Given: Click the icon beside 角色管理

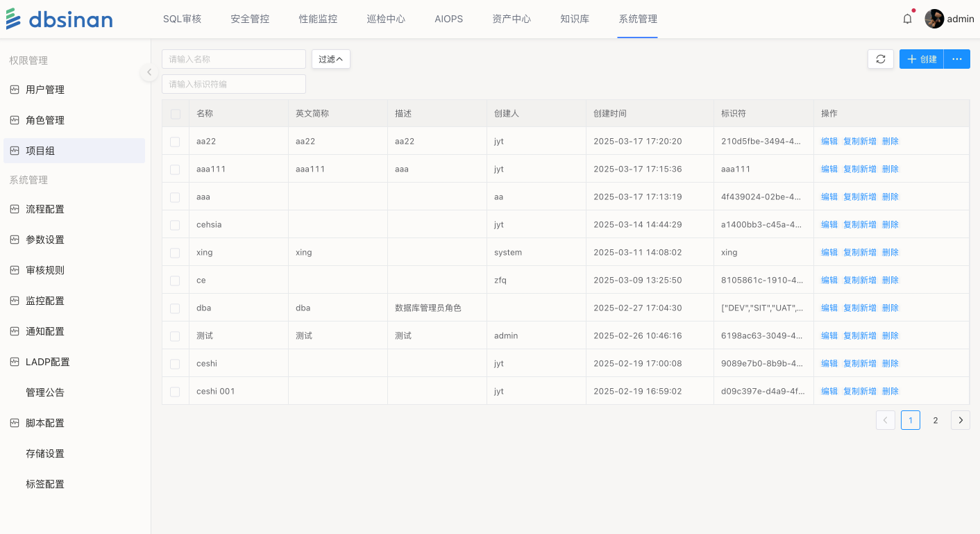Looking at the screenshot, I should [15, 120].
